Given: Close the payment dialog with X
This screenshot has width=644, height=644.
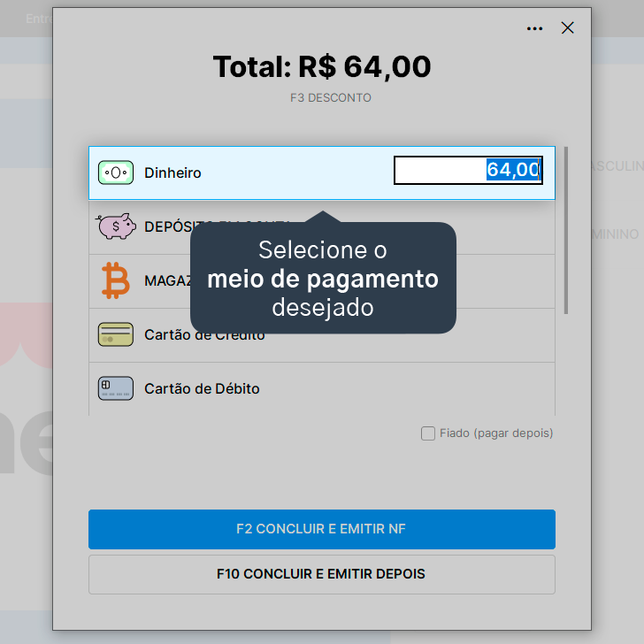Looking at the screenshot, I should [x=568, y=28].
